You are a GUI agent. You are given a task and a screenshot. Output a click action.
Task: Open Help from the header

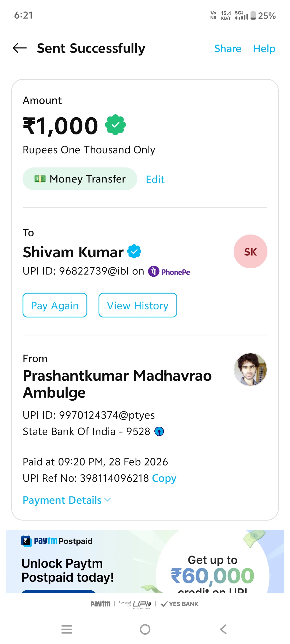[264, 49]
